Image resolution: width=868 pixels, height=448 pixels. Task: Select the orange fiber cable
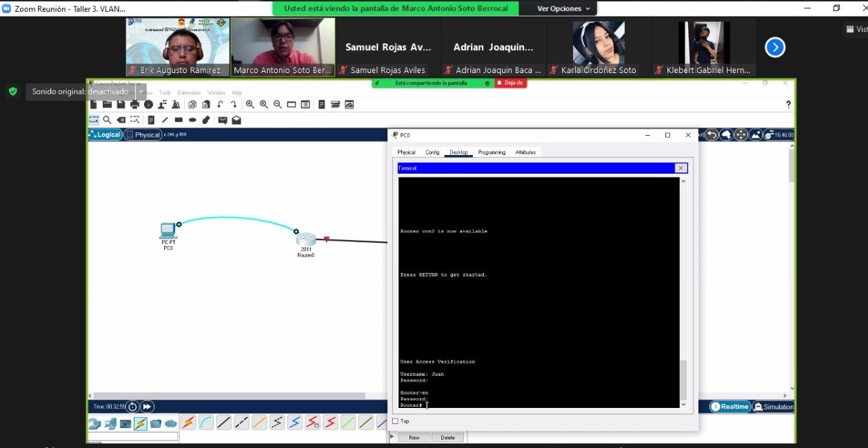coord(260,422)
